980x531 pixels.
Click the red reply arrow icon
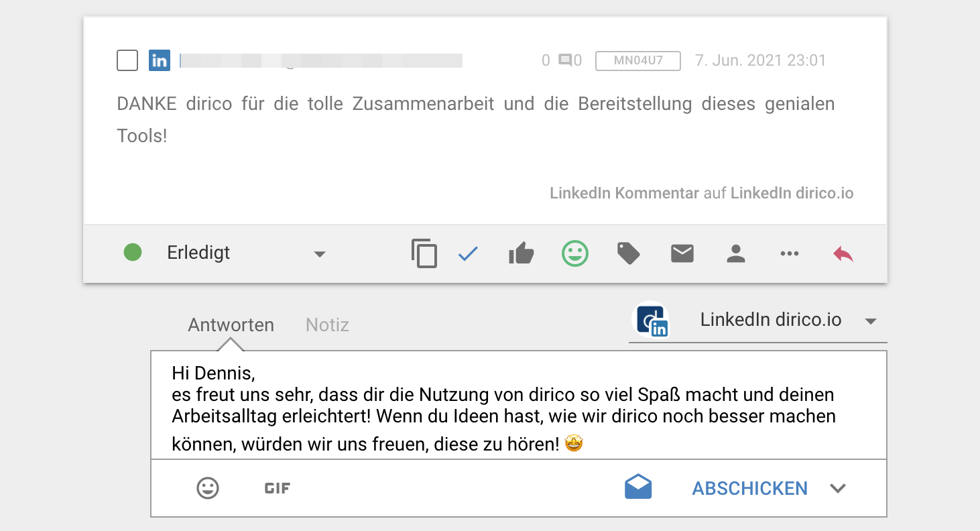(x=843, y=253)
